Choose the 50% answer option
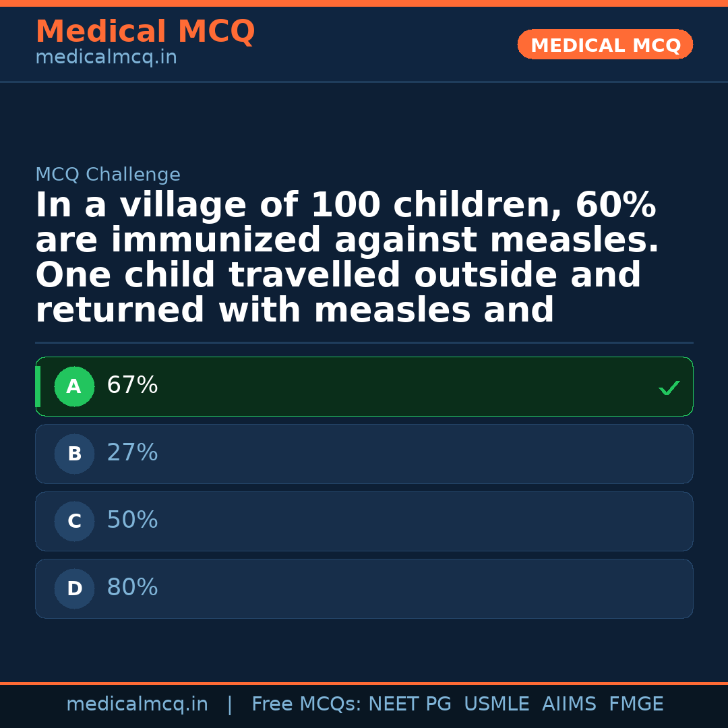The image size is (728, 728). click(x=364, y=521)
